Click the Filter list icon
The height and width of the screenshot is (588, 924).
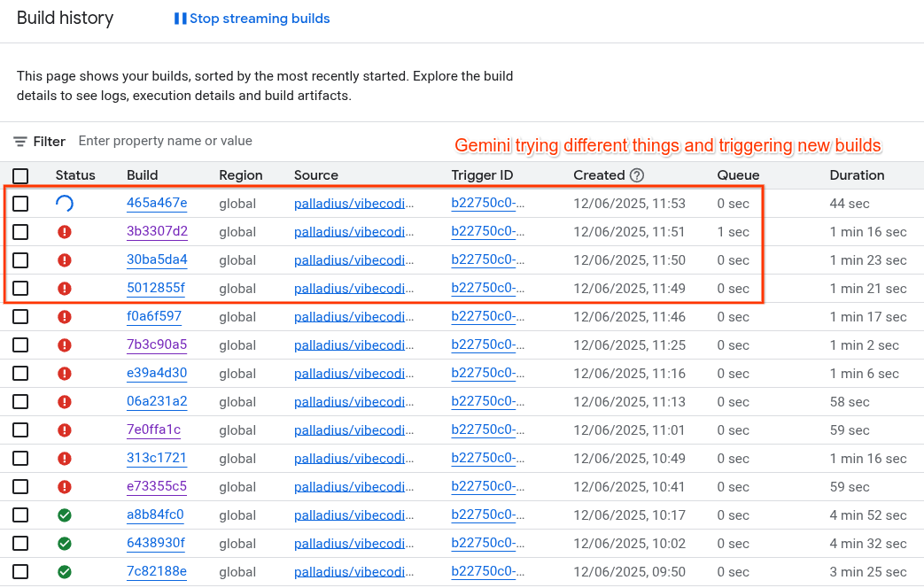pos(20,142)
